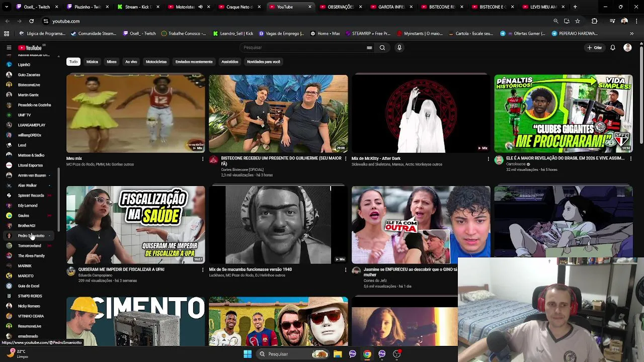Viewport: 644px width, 362px height.
Task: Open Comunidade Steam bookmark
Action: pyautogui.click(x=94, y=34)
